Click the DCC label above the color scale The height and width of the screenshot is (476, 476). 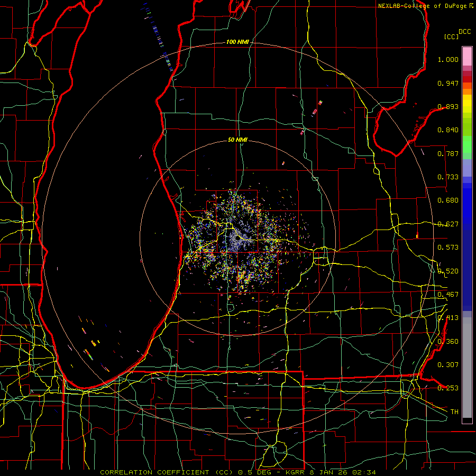(x=464, y=32)
